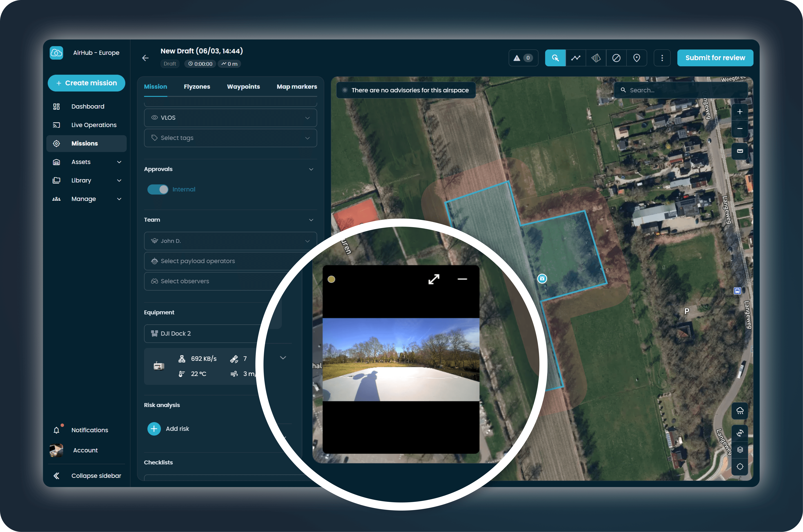Expand the live camera feed to fullscreen
Image resolution: width=803 pixels, height=532 pixels.
[x=434, y=279]
